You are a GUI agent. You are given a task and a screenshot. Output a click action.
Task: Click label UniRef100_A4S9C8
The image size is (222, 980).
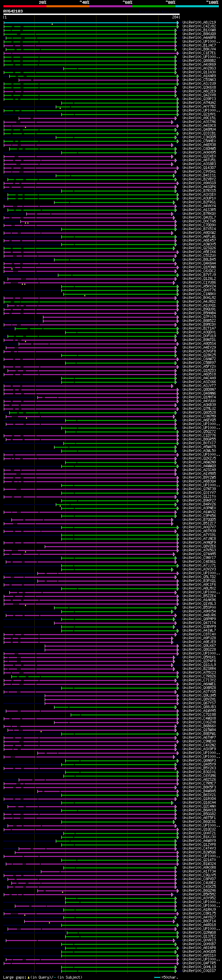(x=199, y=125)
